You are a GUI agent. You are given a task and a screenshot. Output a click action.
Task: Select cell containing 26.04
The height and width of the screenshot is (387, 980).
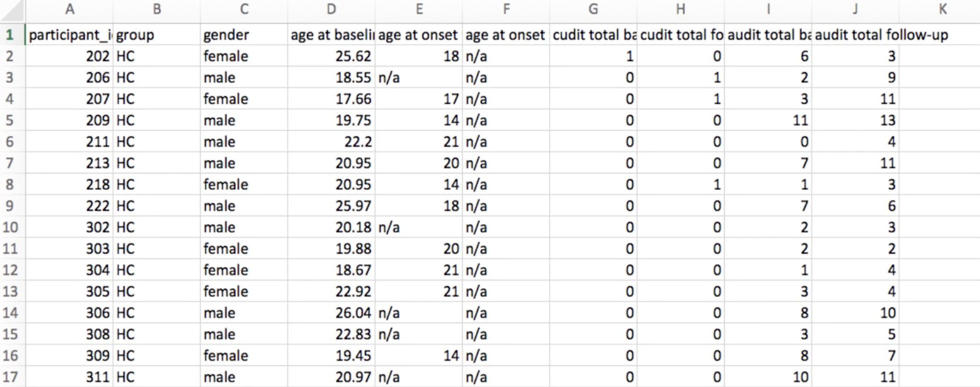point(331,313)
